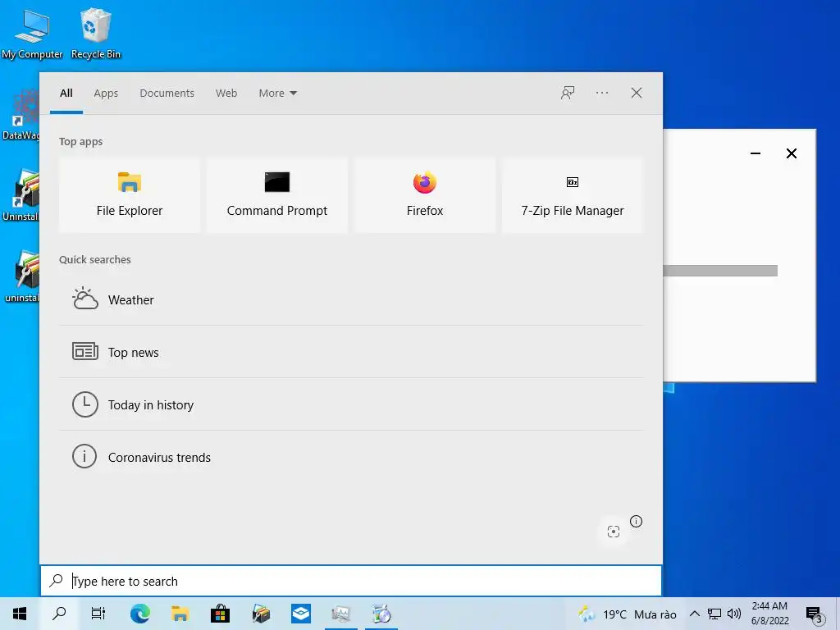The height and width of the screenshot is (630, 840).
Task: Open Today in history quick search
Action: (351, 404)
